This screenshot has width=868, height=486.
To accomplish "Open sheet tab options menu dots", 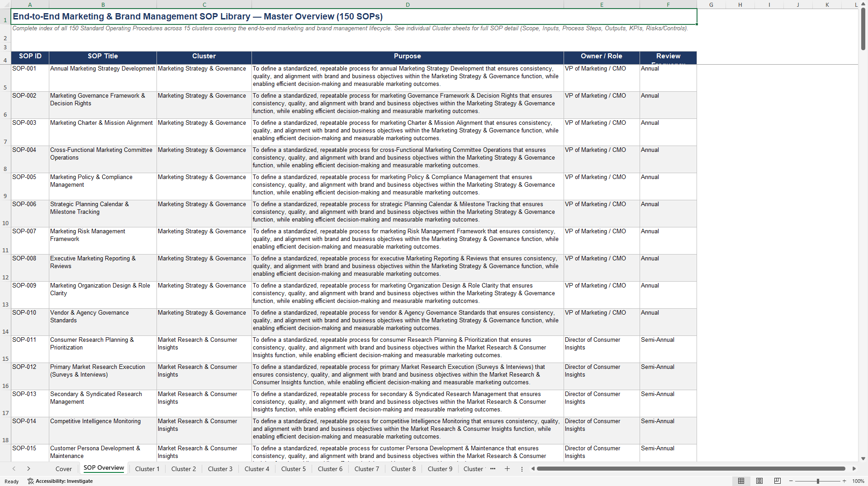I will [522, 469].
